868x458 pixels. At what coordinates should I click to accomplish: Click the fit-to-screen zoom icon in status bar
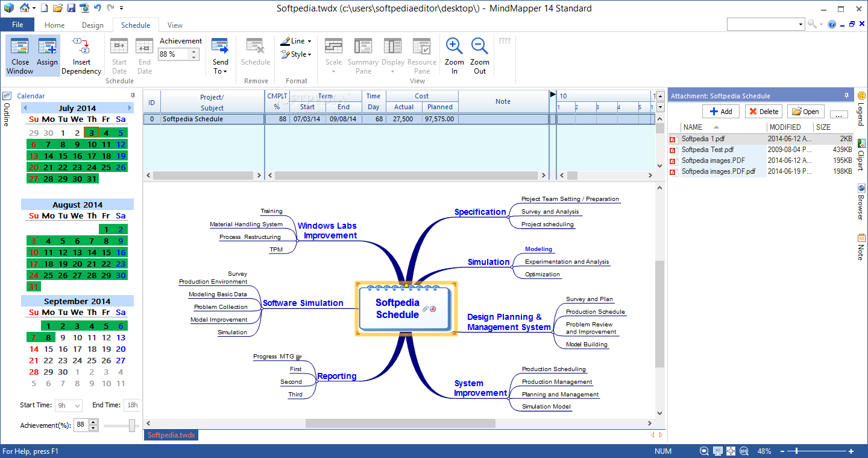coord(731,451)
